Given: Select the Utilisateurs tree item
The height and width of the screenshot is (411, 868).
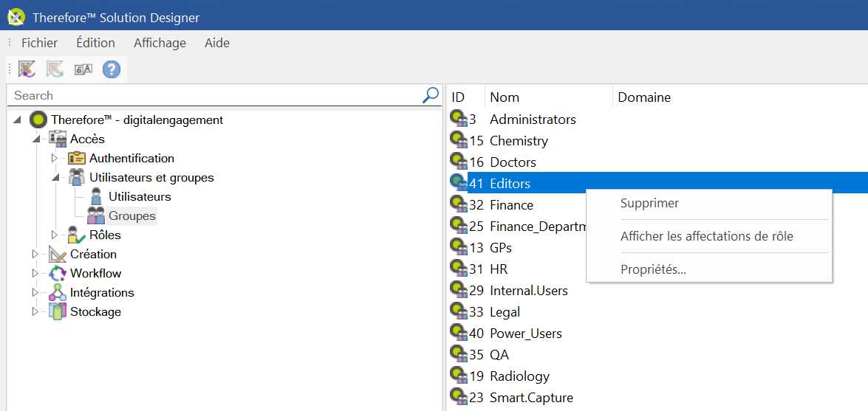Looking at the screenshot, I should [x=140, y=196].
